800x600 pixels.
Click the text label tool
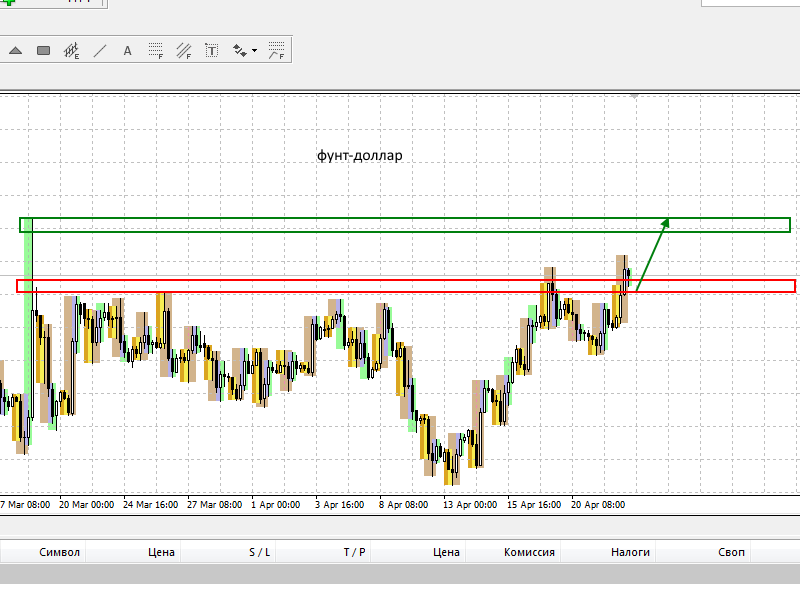(212, 50)
